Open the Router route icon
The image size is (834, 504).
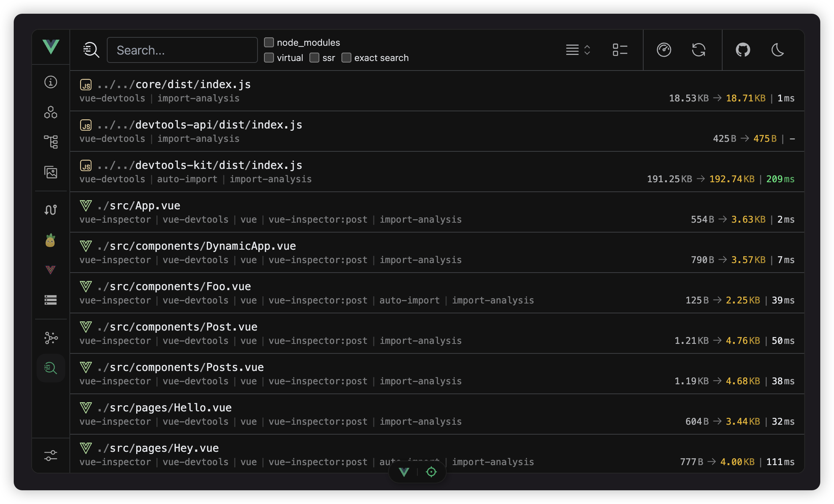coord(50,210)
